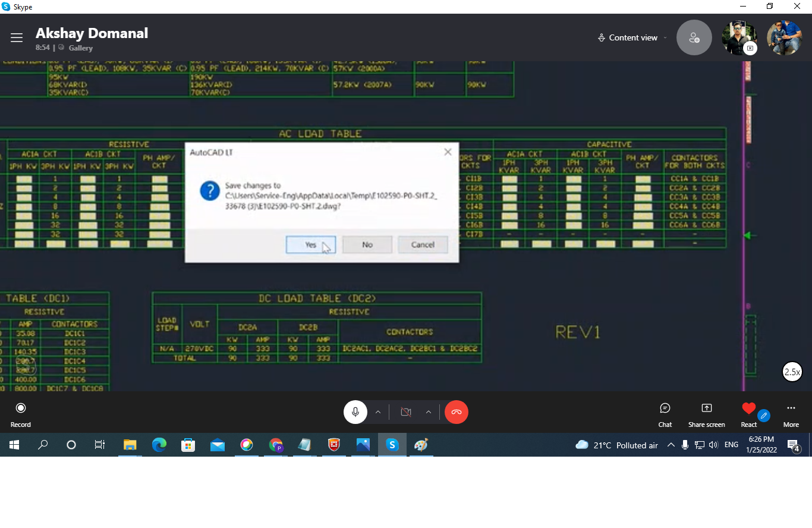Viewport: 812px width, 528px height.
Task: Open File Explorer from the taskbar
Action: point(130,445)
